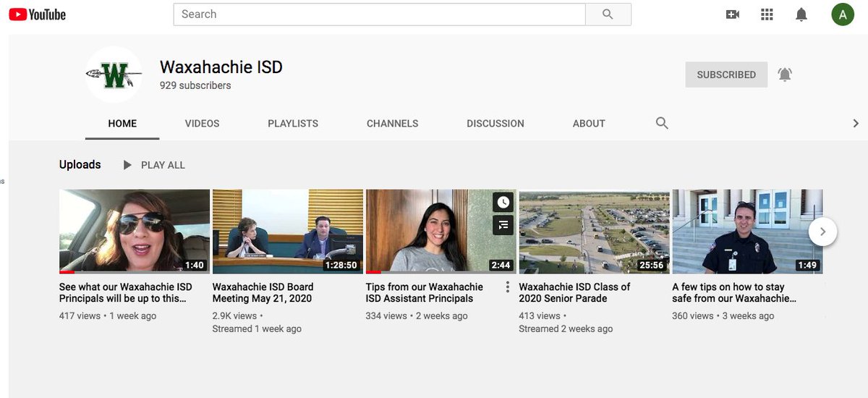Open the PLAYLISTS tab
The image size is (868, 398).
click(x=293, y=124)
